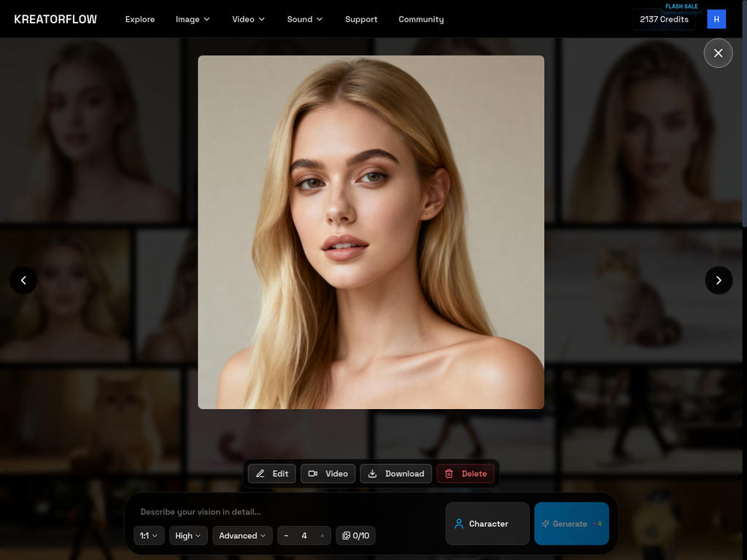747x560 pixels.
Task: Click the Community link
Action: point(421,20)
